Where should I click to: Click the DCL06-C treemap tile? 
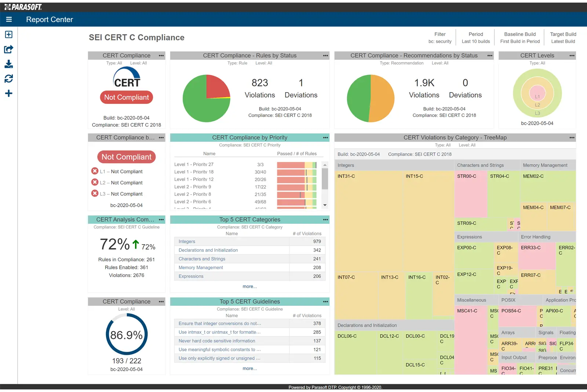click(x=356, y=352)
